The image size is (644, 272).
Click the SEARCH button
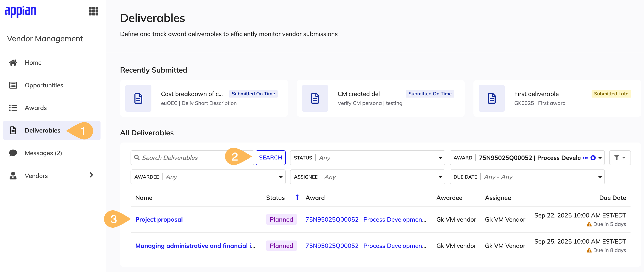tap(270, 158)
